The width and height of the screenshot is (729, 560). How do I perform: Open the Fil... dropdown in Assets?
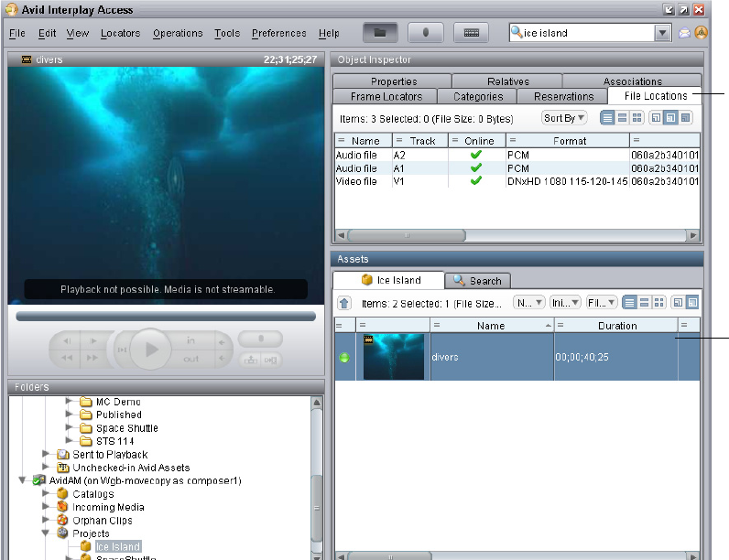(602, 303)
